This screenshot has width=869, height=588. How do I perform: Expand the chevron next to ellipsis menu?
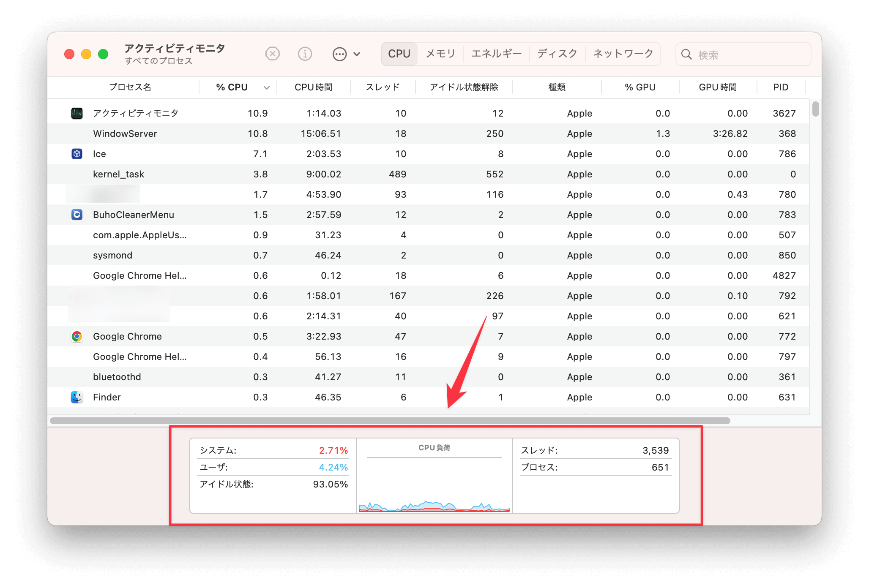coord(357,54)
